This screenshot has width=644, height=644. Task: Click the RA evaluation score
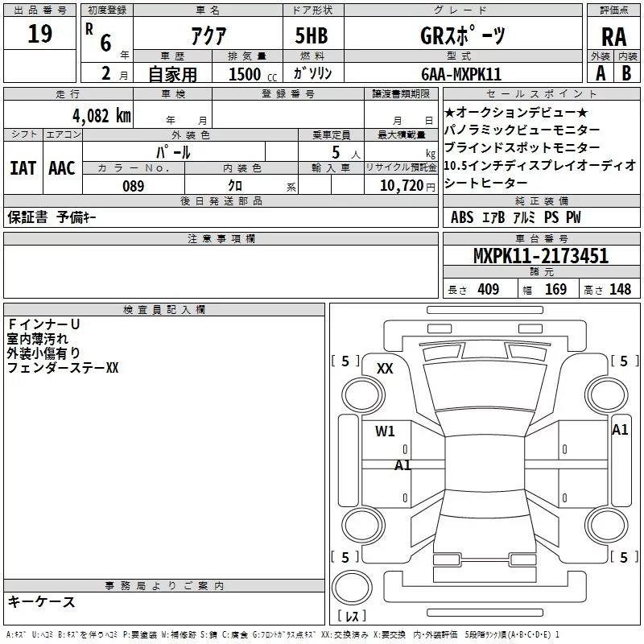pos(614,37)
